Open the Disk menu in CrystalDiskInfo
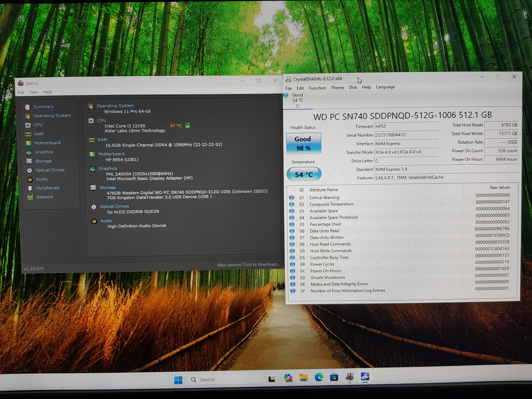The height and width of the screenshot is (399, 532). (x=353, y=87)
